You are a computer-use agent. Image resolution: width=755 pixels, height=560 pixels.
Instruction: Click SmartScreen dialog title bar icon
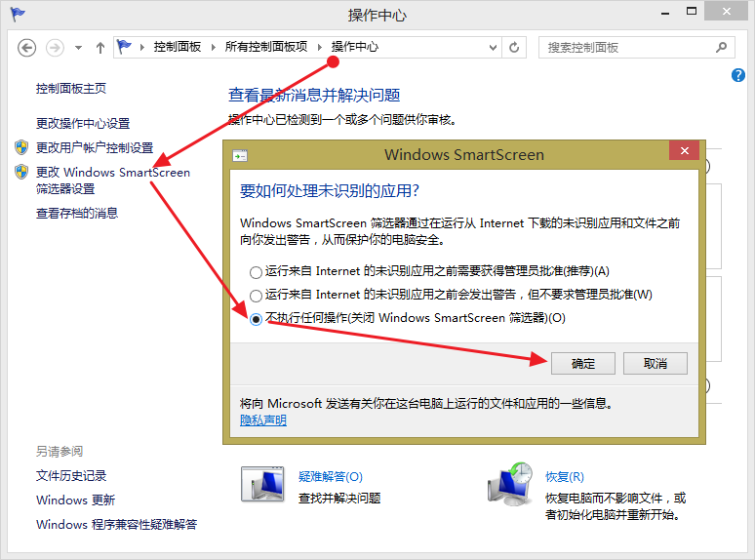(240, 155)
